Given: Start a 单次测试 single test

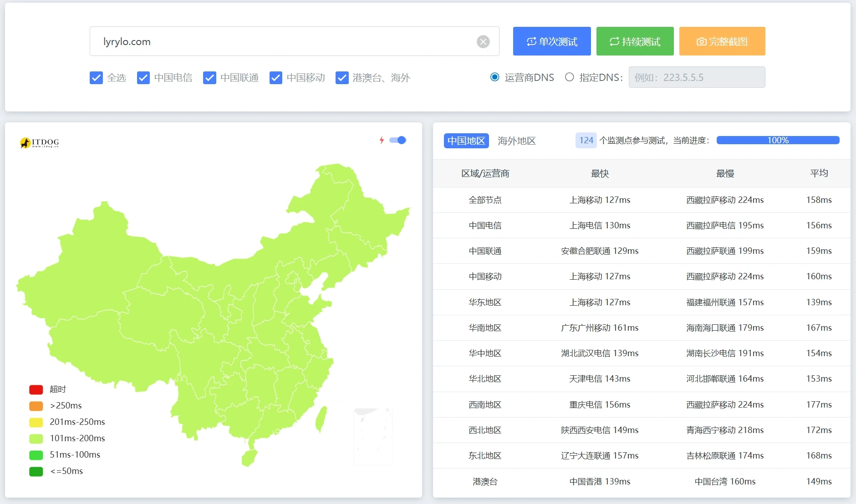Looking at the screenshot, I should point(552,41).
